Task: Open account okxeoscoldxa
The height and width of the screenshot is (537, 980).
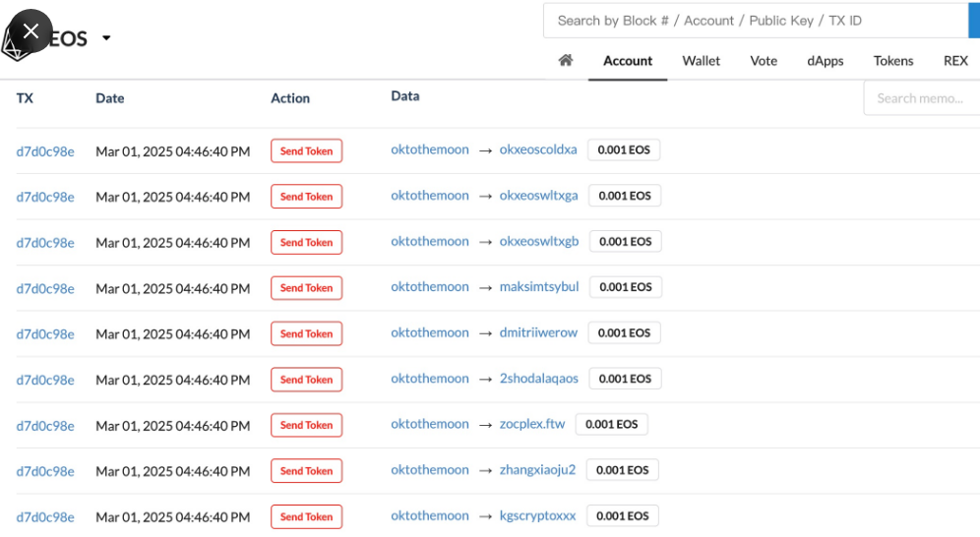Action: 538,149
